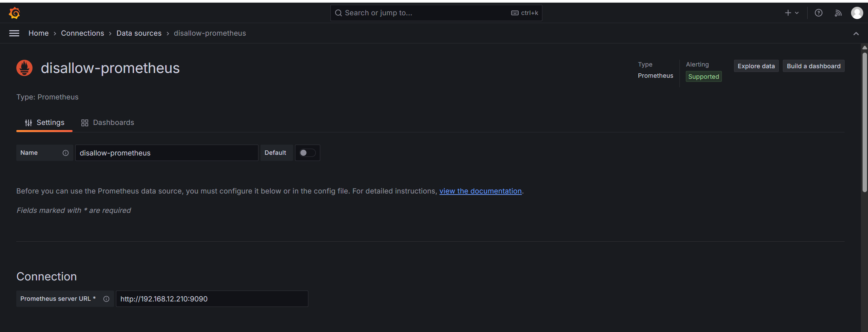The width and height of the screenshot is (868, 332).
Task: Toggle the Default data source switch
Action: [x=308, y=153]
